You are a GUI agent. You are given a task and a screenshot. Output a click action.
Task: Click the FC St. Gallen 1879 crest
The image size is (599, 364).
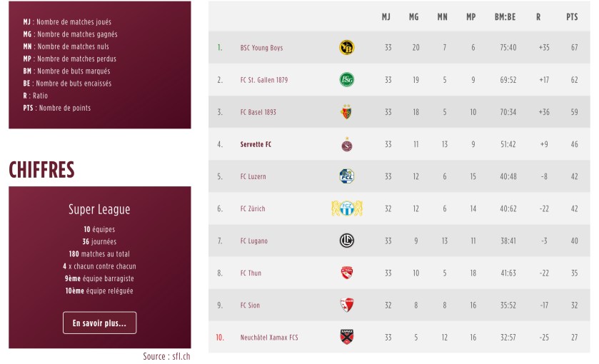(x=347, y=80)
